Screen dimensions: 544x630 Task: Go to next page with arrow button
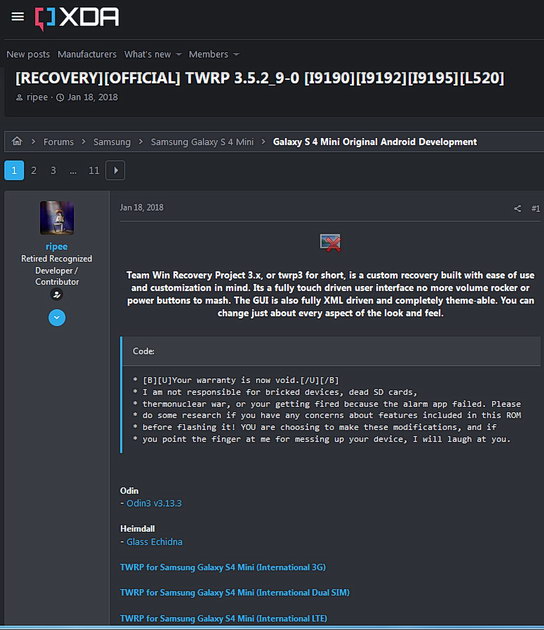115,170
